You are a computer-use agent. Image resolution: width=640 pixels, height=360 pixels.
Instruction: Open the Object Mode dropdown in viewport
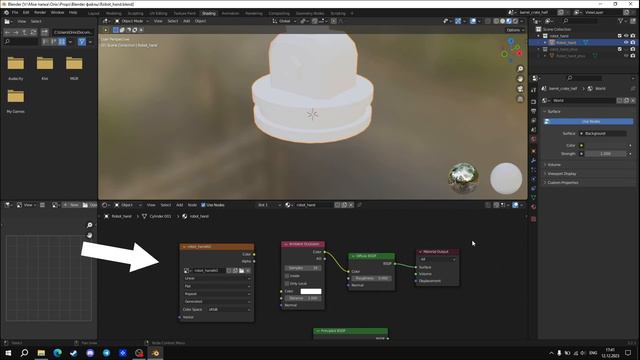(x=131, y=21)
